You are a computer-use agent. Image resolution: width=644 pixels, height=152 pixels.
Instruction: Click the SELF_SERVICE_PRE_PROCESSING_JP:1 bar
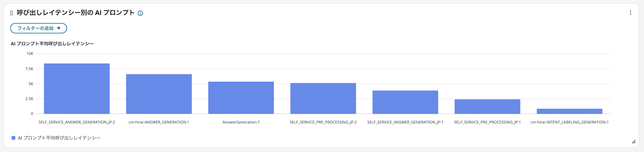click(487, 106)
